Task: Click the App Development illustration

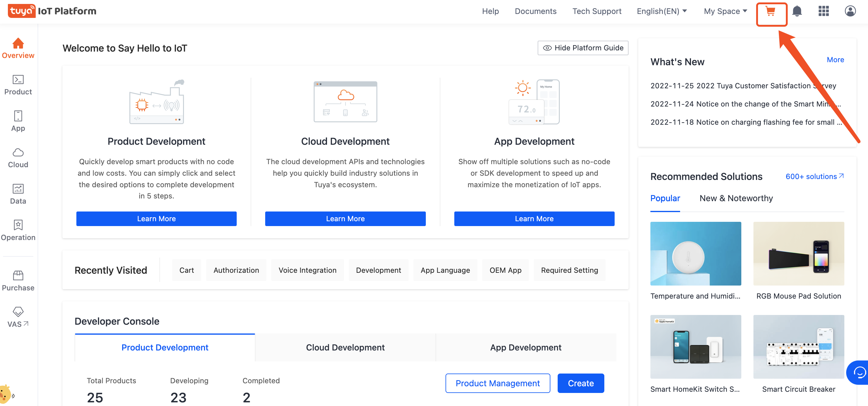Action: tap(534, 102)
